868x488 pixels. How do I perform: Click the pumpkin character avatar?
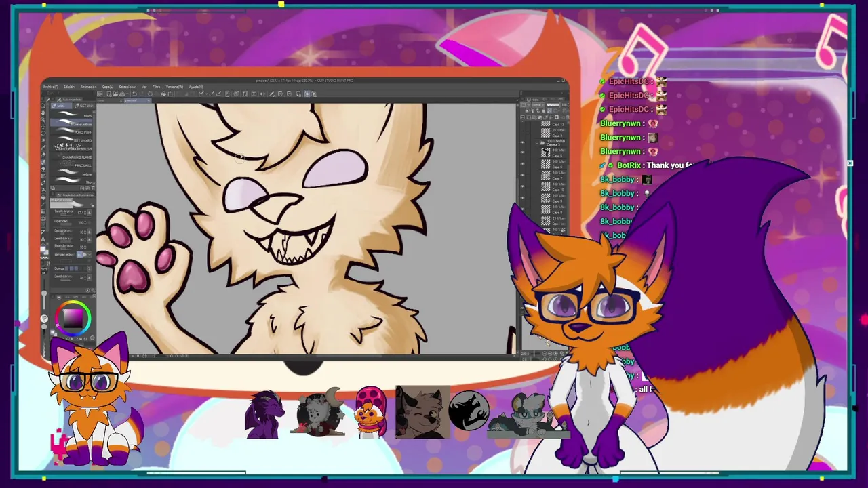(x=371, y=412)
